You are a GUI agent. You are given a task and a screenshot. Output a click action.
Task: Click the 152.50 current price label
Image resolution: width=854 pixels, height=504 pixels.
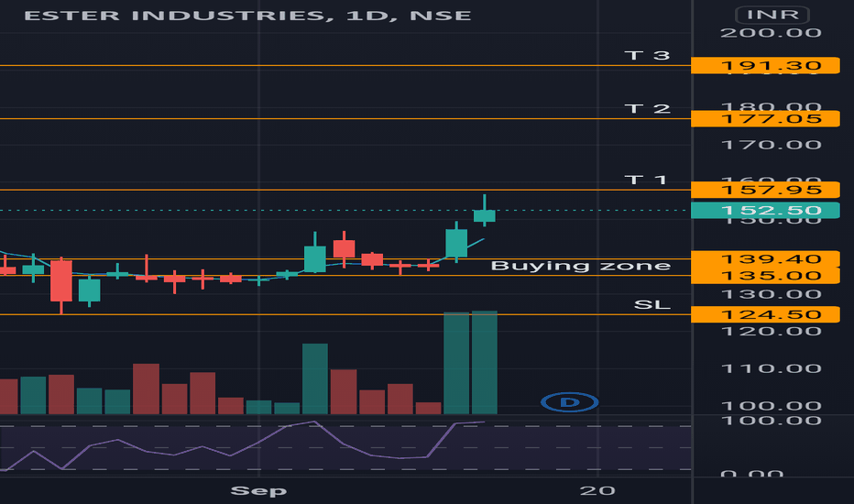click(x=765, y=211)
